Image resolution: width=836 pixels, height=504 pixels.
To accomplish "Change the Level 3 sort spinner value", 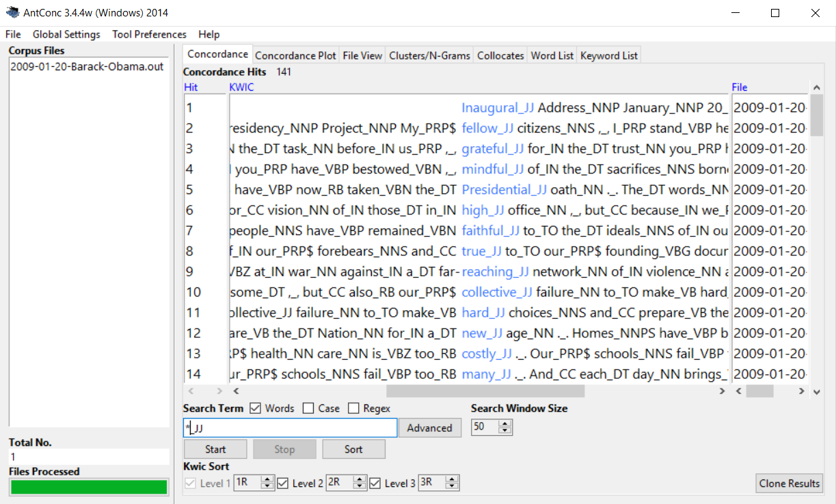I will (x=452, y=483).
